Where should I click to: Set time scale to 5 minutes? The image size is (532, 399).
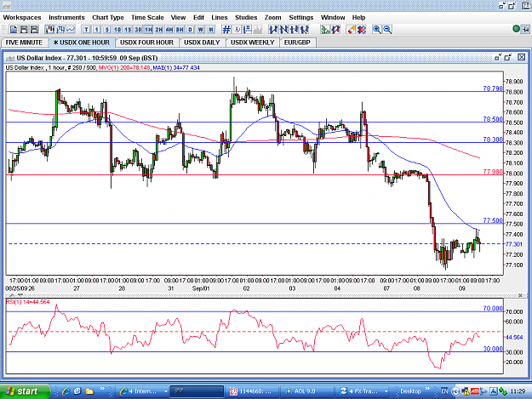click(107, 30)
